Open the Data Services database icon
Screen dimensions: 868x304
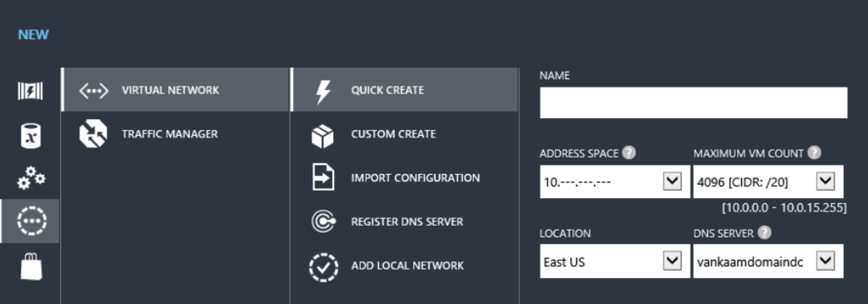pyautogui.click(x=30, y=135)
